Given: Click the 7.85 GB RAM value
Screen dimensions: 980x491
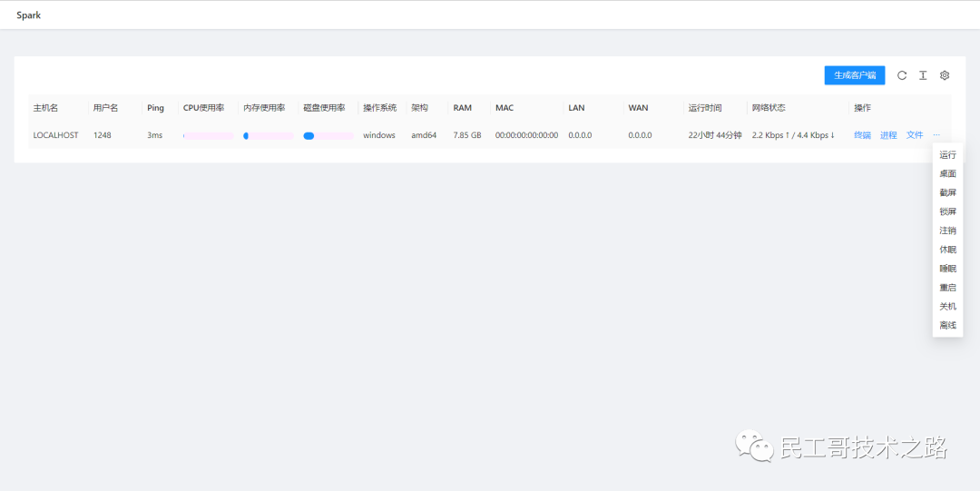Looking at the screenshot, I should point(467,135).
